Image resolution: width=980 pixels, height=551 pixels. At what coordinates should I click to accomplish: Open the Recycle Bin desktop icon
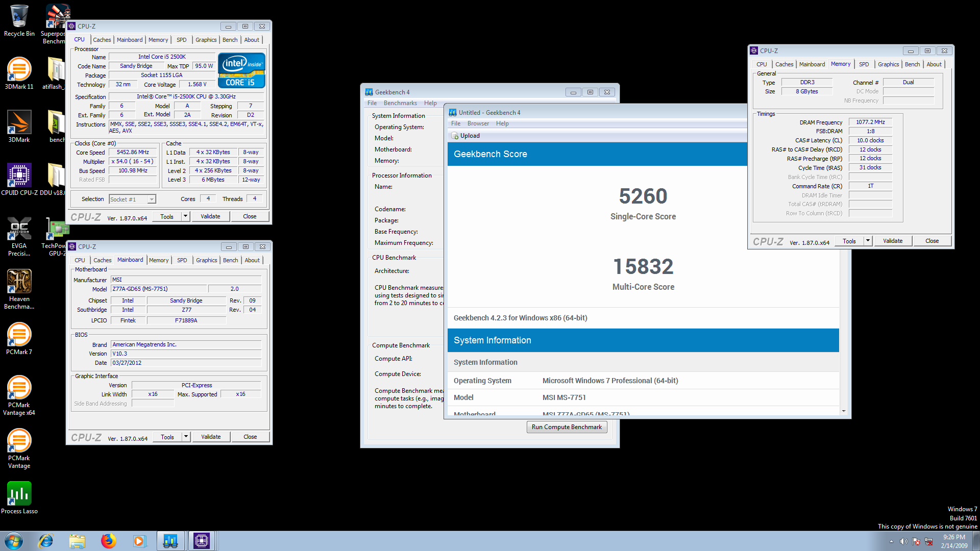click(19, 20)
